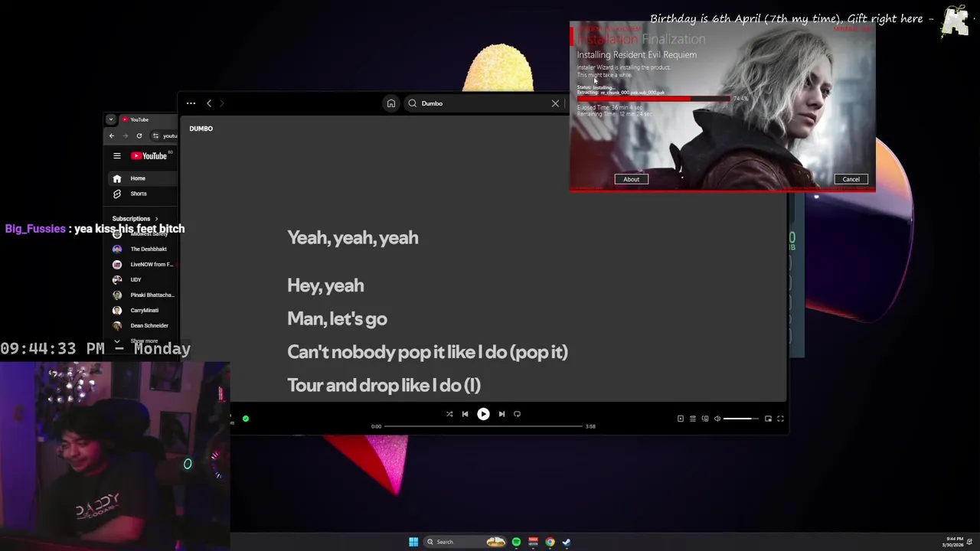Click lyric 'Tour and drop like I do'
Screen dimensions: 980x551
pyautogui.click(x=384, y=386)
